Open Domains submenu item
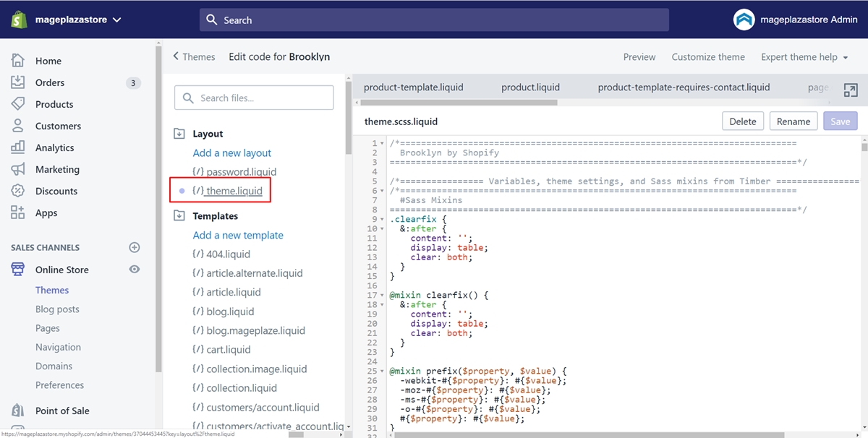This screenshot has height=438, width=868. (x=54, y=366)
